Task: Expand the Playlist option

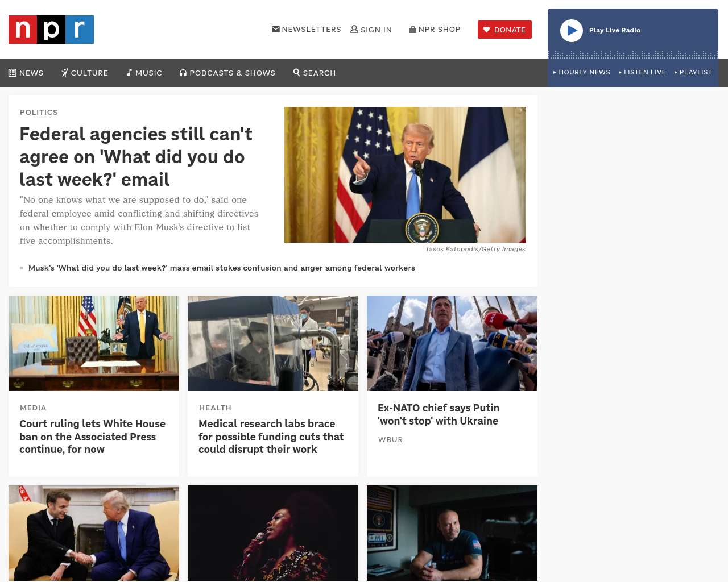Action: click(x=693, y=72)
